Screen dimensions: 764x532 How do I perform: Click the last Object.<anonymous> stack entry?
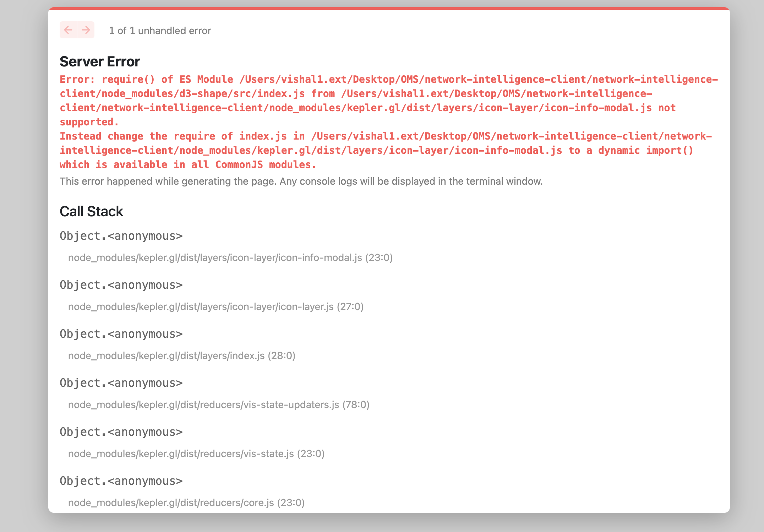point(121,481)
